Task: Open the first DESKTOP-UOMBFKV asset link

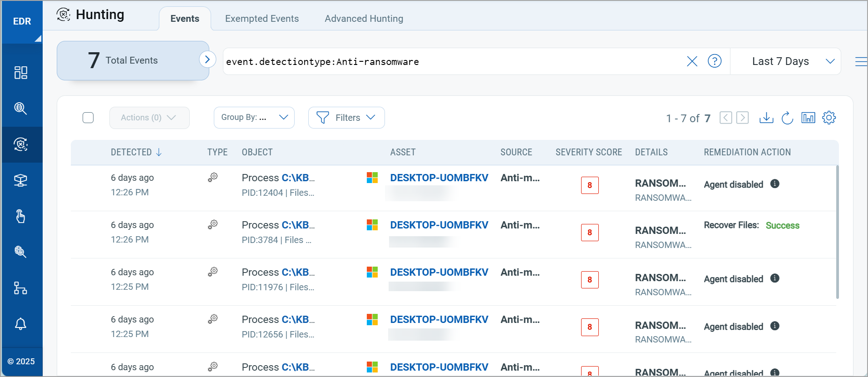Action: click(439, 178)
